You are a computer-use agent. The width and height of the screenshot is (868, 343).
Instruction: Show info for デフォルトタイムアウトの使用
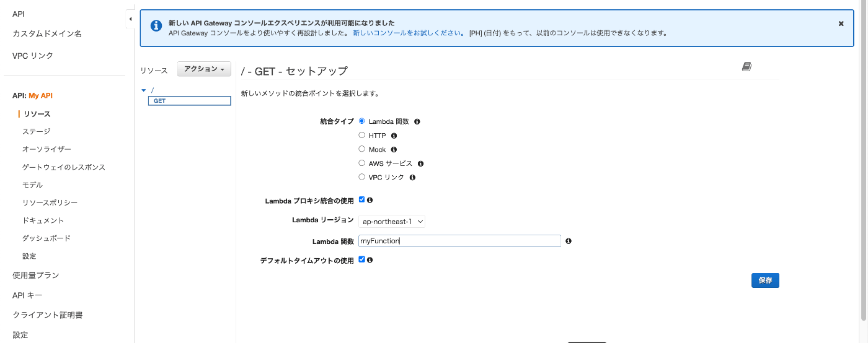tap(370, 260)
